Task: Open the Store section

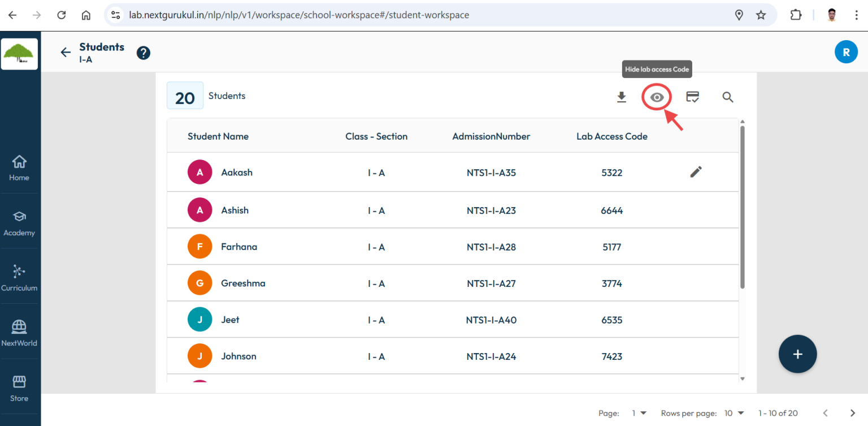Action: (19, 388)
